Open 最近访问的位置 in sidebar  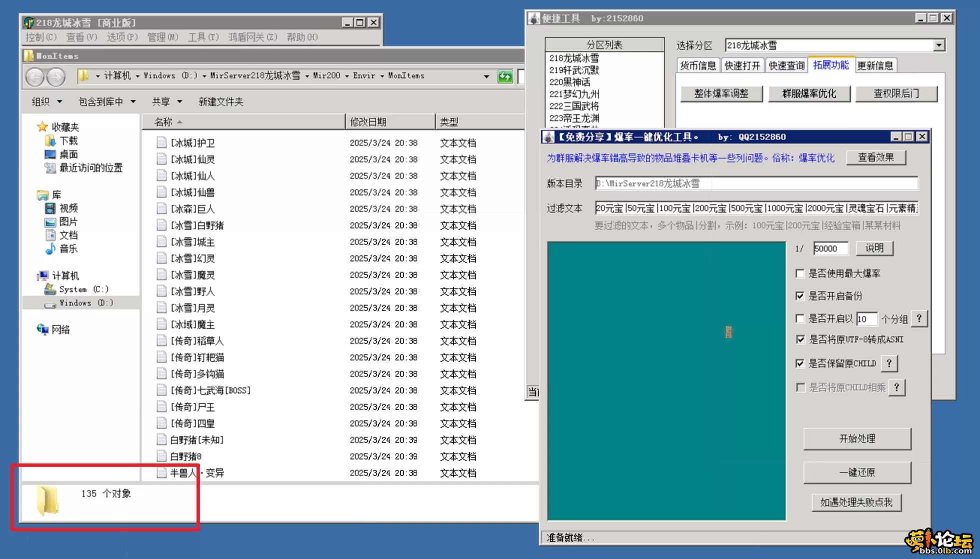(x=91, y=167)
